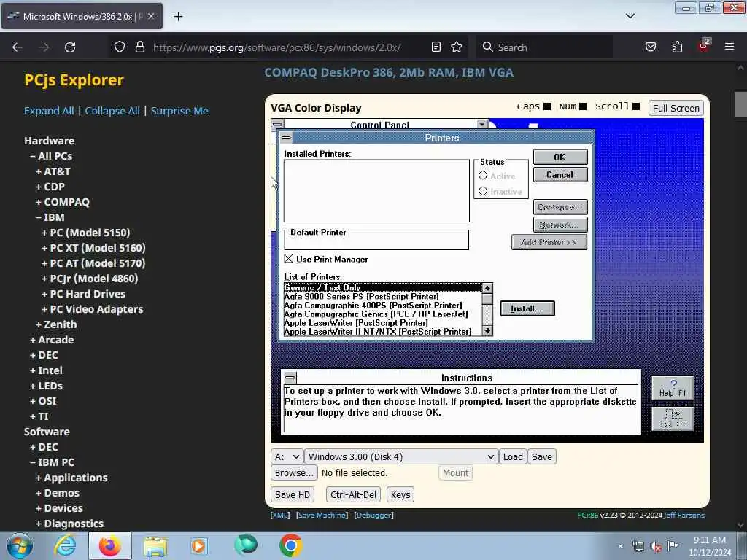Select the Inactive status radio button

click(x=483, y=191)
